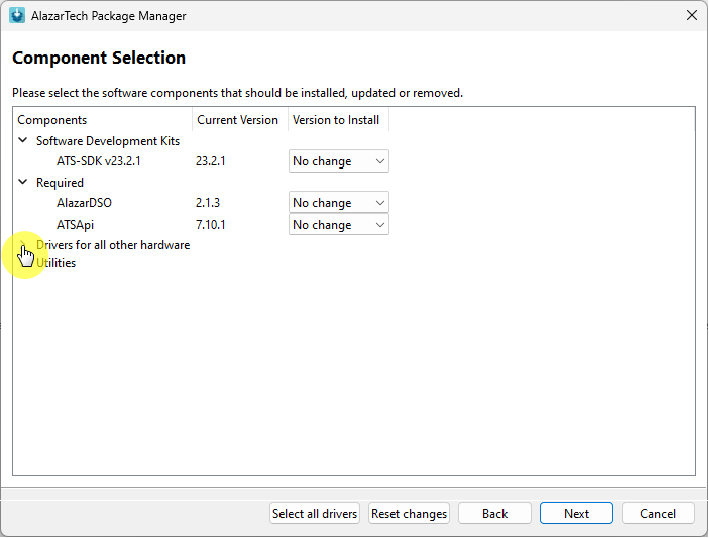Click the 7.10.1 current version value

point(211,225)
